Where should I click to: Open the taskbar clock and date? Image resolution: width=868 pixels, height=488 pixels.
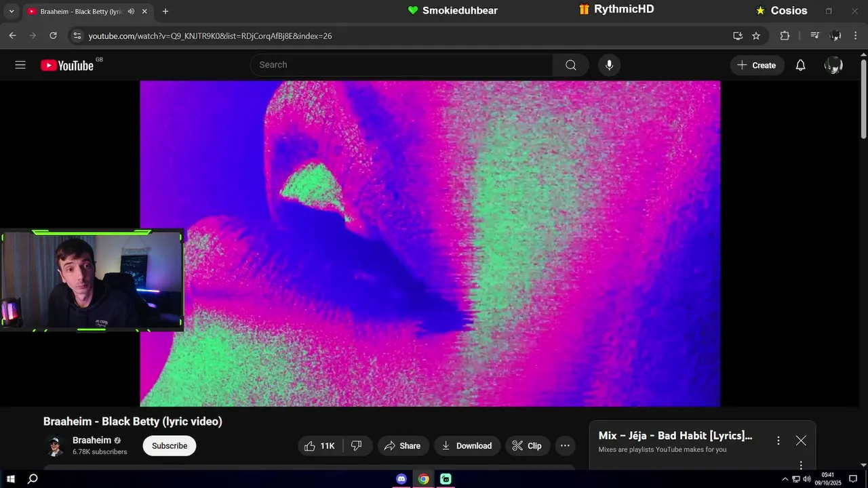(828, 479)
